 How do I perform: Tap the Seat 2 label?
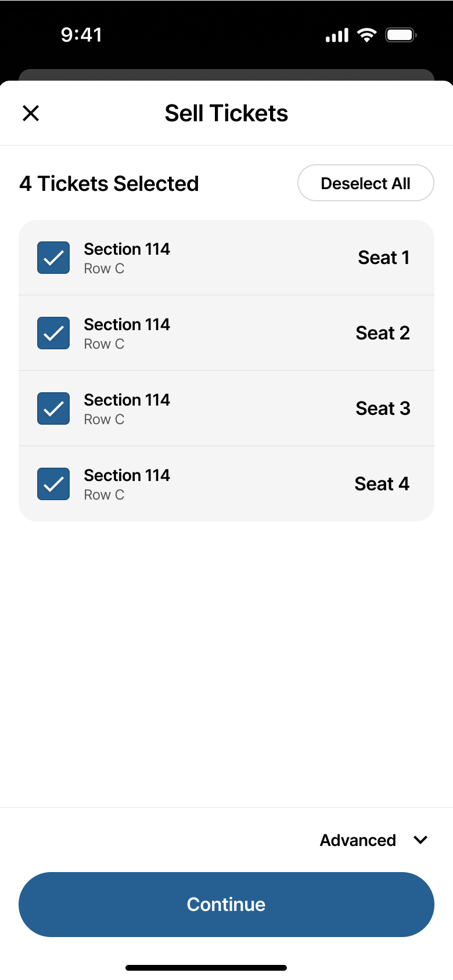pyautogui.click(x=383, y=333)
